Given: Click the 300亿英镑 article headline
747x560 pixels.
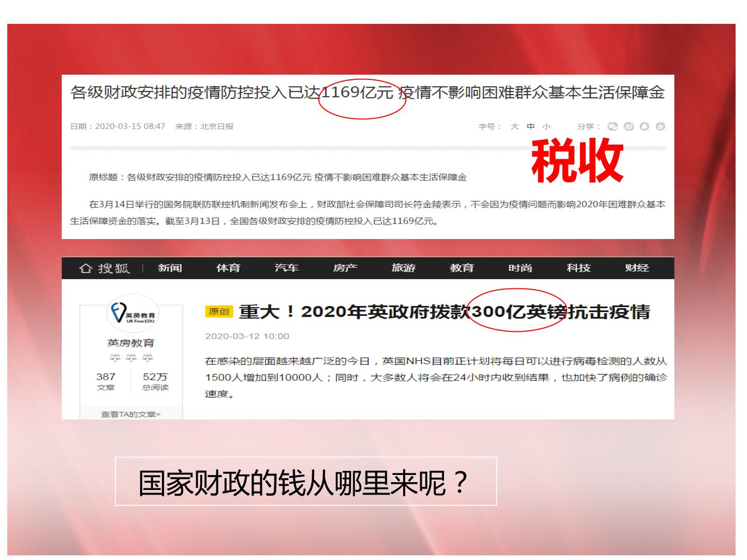Looking at the screenshot, I should [x=444, y=312].
